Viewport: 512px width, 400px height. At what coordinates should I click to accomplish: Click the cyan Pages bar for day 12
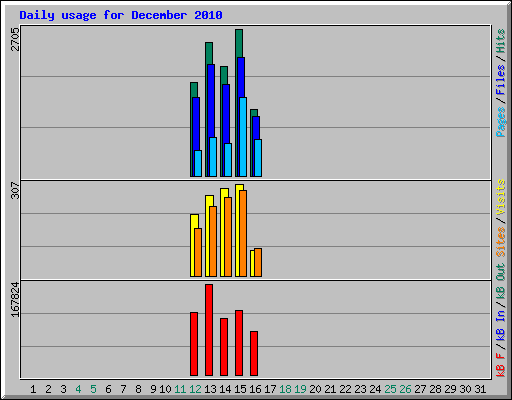198,163
